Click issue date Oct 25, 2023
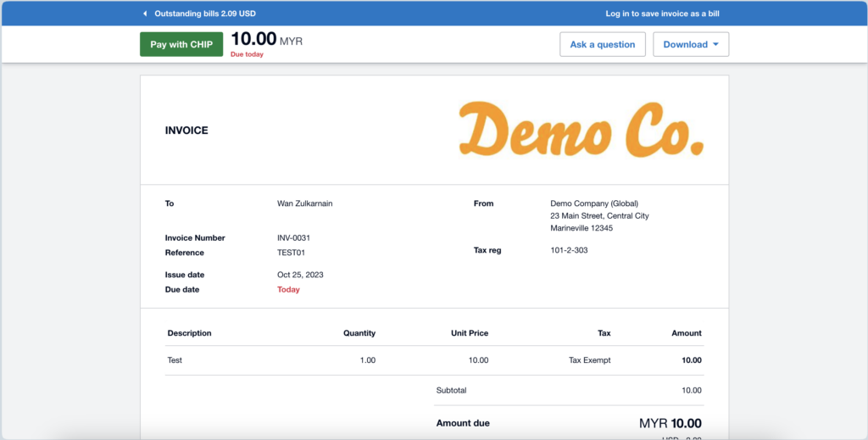The width and height of the screenshot is (868, 440). [x=301, y=275]
